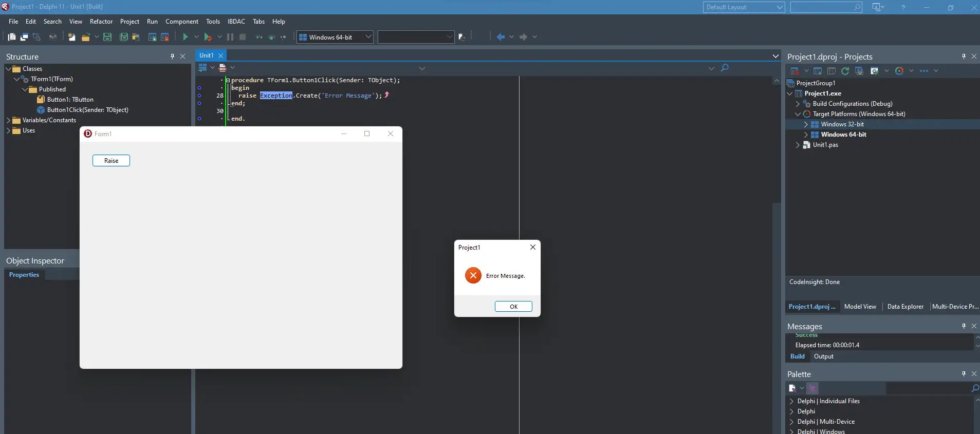Click the Raise button on Form1
This screenshot has width=980, height=434.
pyautogui.click(x=111, y=161)
